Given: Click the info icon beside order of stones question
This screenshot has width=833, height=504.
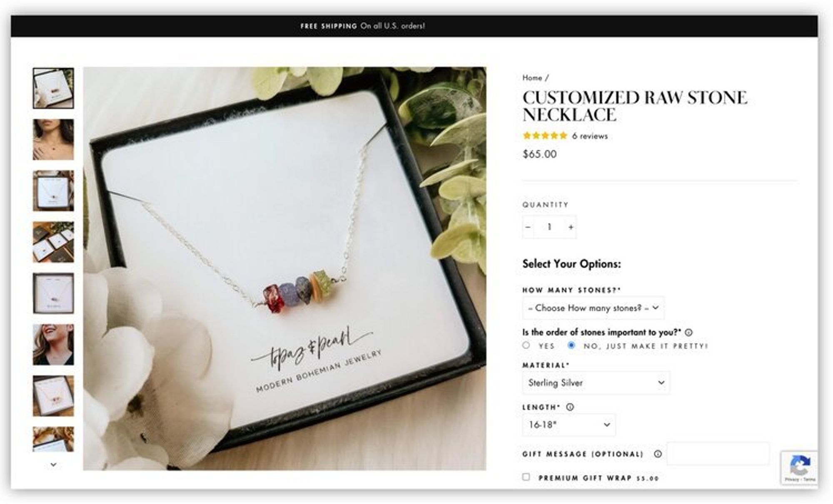Looking at the screenshot, I should [688, 333].
